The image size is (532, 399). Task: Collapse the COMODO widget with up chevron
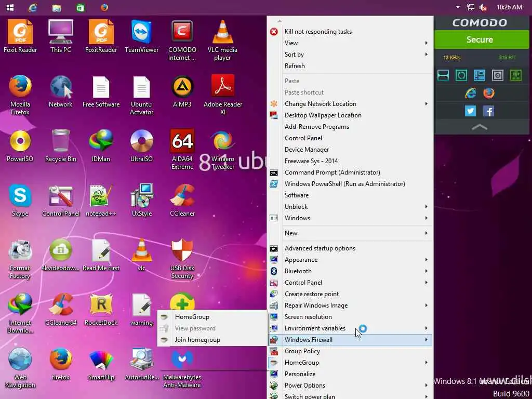480,127
